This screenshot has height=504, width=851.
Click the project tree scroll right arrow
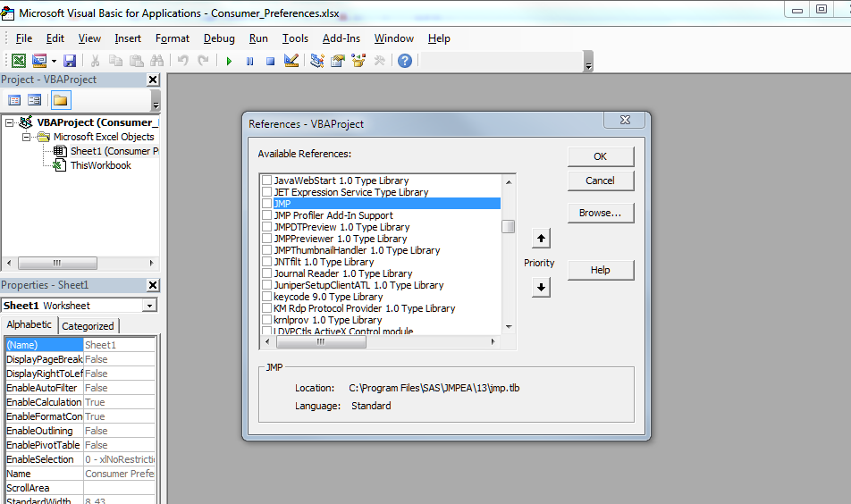(151, 263)
